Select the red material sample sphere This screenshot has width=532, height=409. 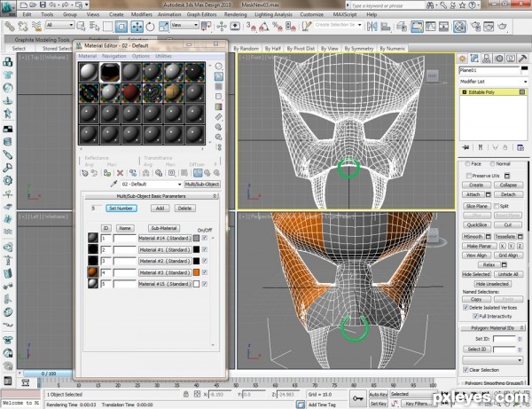(x=131, y=92)
